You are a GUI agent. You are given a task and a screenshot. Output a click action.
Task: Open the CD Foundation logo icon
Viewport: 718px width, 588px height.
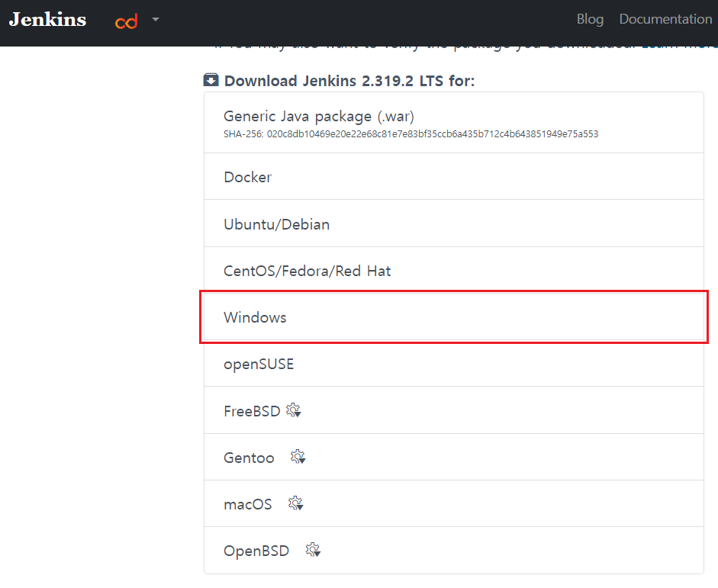127,21
